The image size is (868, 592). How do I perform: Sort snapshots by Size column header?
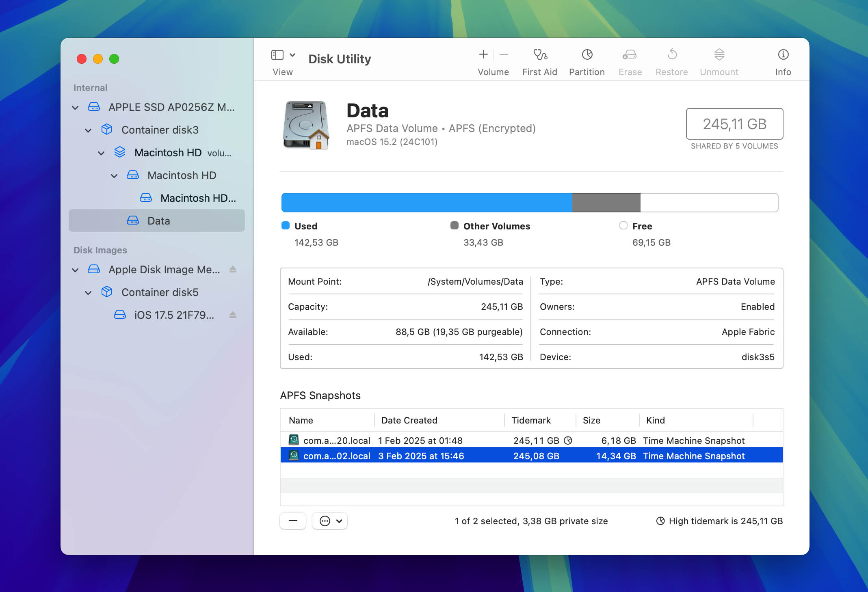(x=591, y=420)
